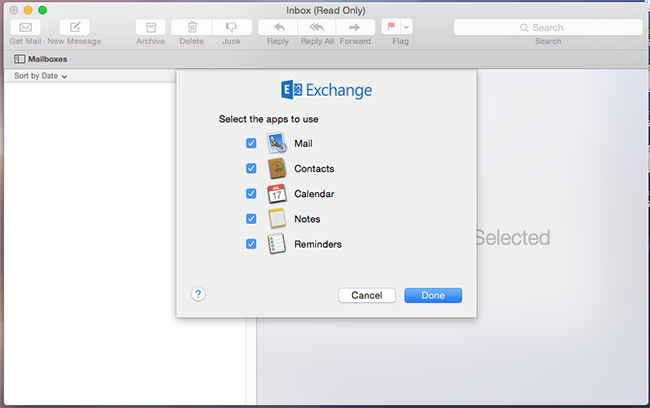Click the Contacts address book icon

pos(277,168)
